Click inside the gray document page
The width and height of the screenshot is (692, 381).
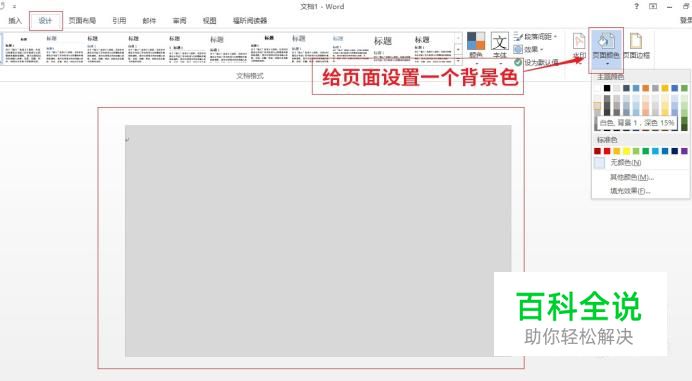click(x=318, y=241)
